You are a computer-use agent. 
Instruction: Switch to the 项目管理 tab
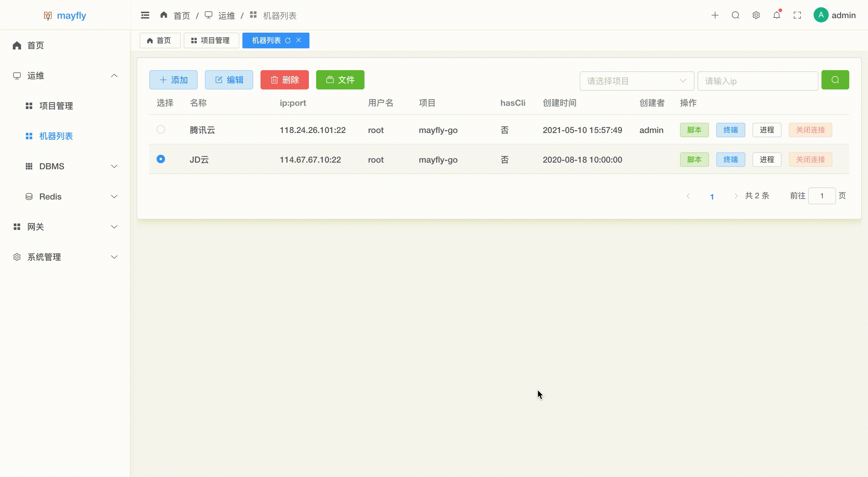click(211, 41)
